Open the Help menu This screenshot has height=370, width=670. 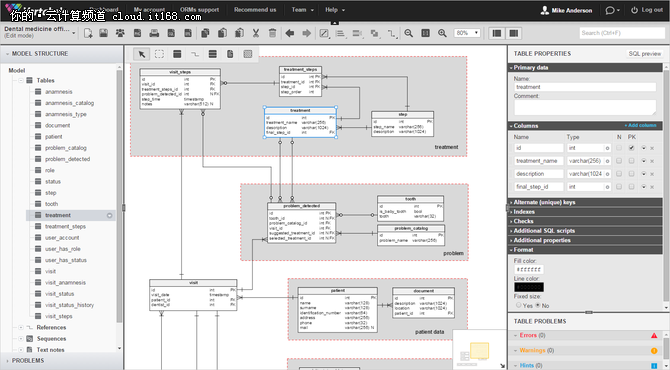(x=335, y=10)
